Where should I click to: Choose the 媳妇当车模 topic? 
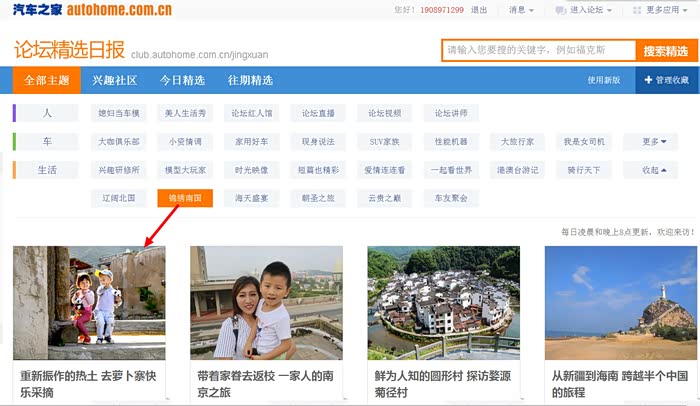point(119,113)
